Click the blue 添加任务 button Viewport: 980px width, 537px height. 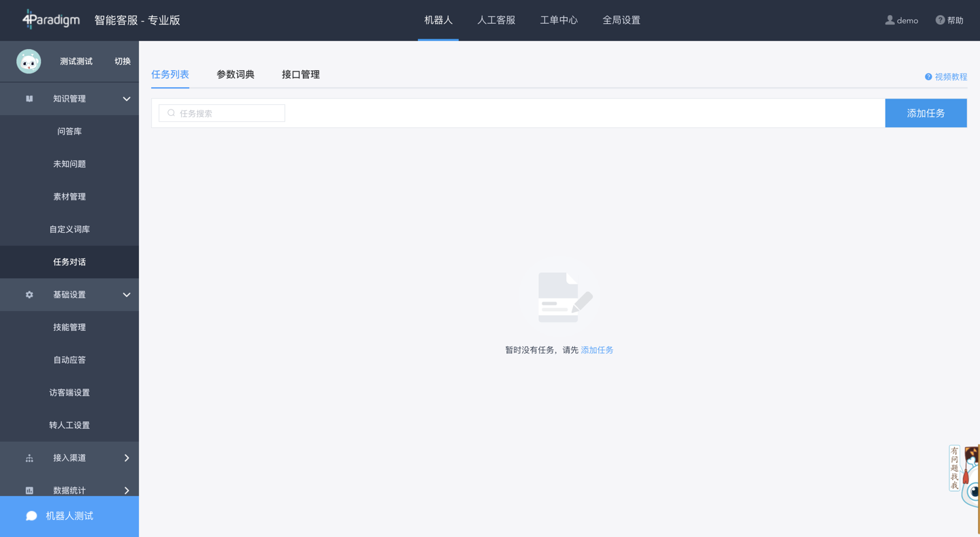coord(926,113)
